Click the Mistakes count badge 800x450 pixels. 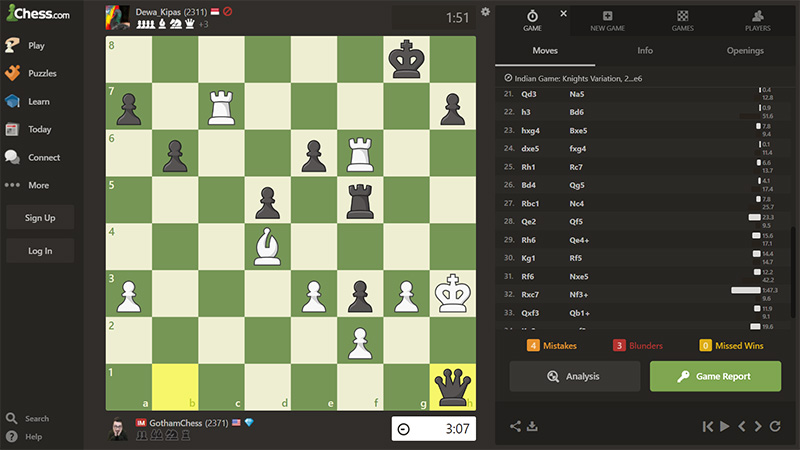click(533, 345)
